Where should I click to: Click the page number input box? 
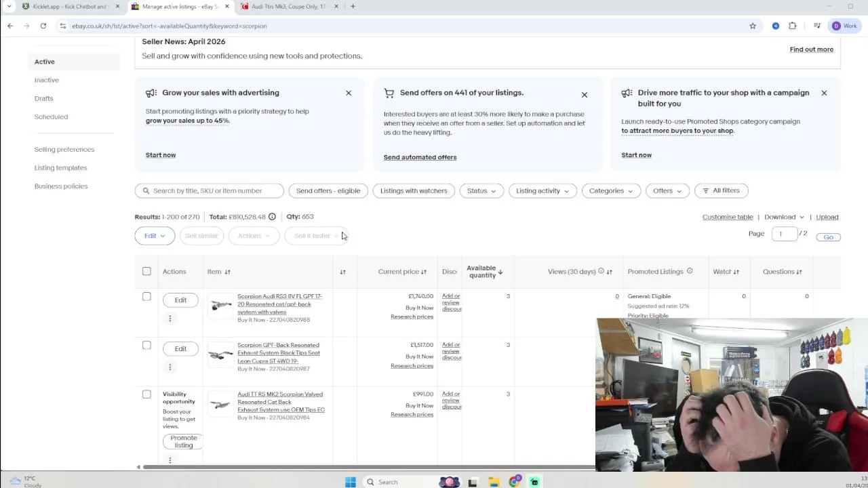click(x=784, y=234)
